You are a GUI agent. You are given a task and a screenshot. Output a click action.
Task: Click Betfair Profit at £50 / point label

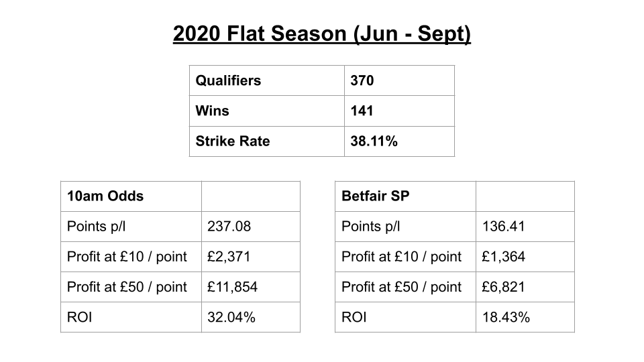click(x=405, y=287)
